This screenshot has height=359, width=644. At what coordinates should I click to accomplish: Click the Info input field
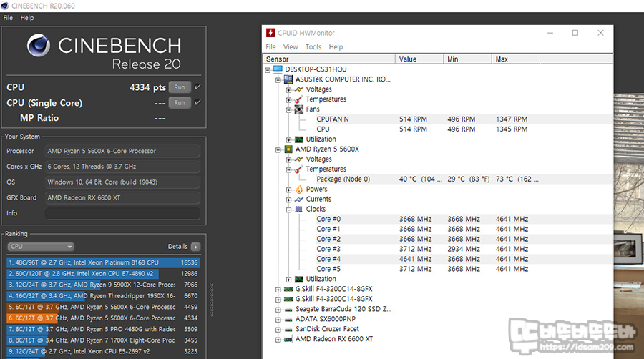(122, 213)
